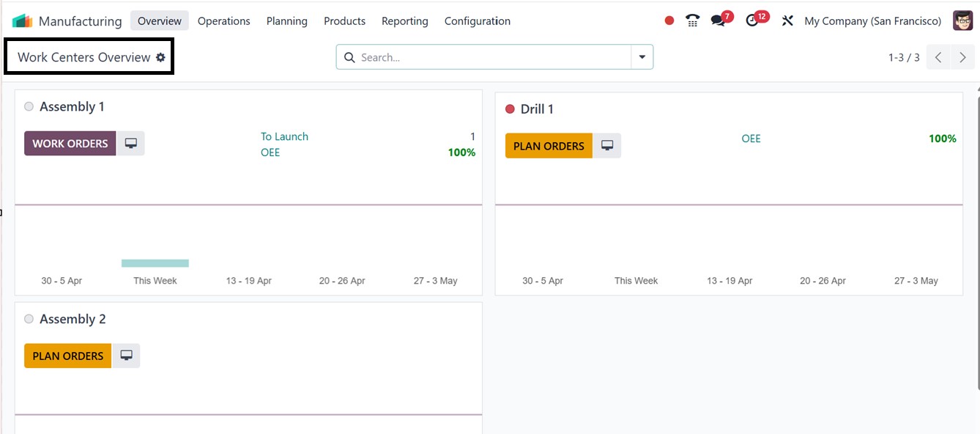
Task: Open Assembly 1 tablet view monitor icon
Action: [x=130, y=144]
